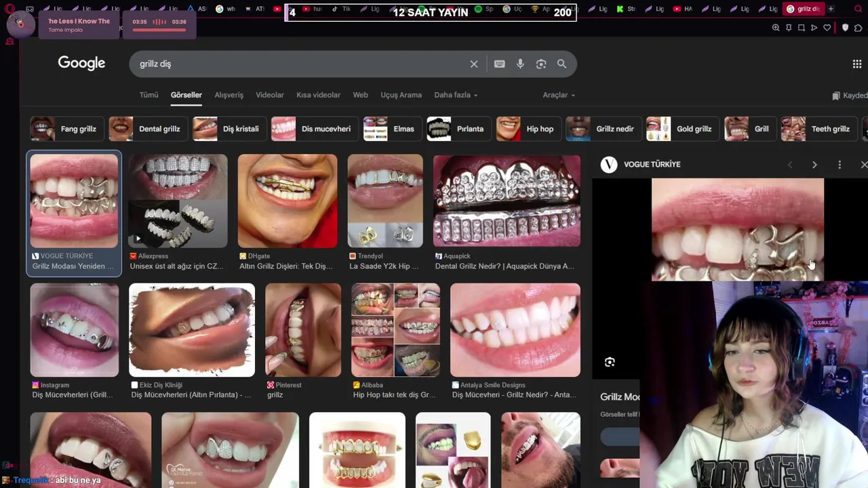The image size is (868, 488).
Task: Open the Google apps grid icon
Action: (857, 64)
